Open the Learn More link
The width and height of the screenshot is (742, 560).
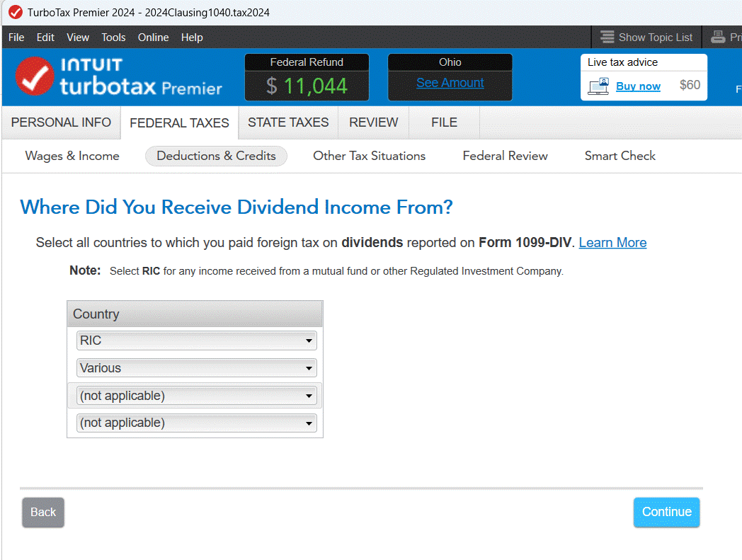(612, 242)
